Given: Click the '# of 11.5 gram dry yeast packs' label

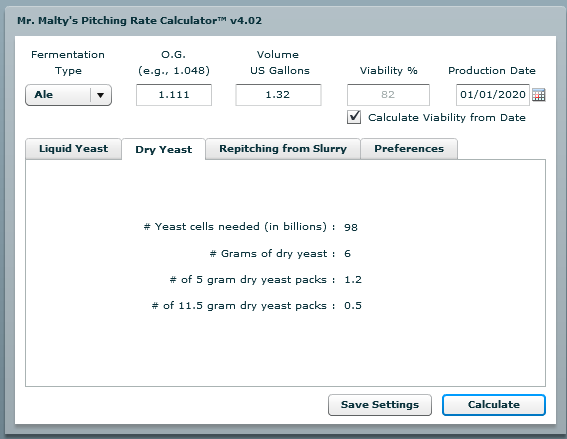Looking at the screenshot, I should coord(243,306).
